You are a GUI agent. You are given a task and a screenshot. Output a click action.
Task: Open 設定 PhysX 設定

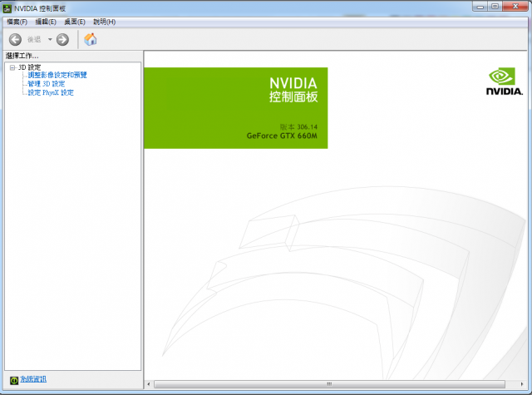tap(51, 92)
